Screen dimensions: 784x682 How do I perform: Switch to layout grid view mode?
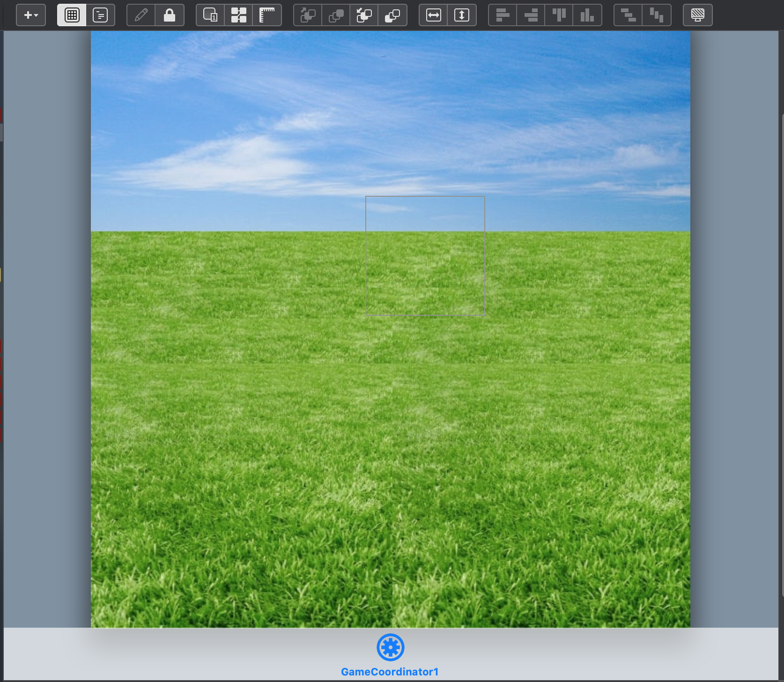point(72,15)
